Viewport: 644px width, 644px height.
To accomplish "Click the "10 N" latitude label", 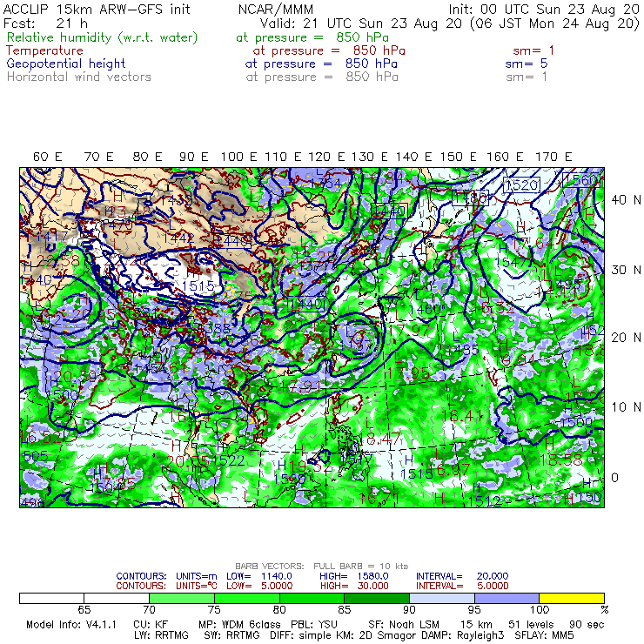I will [626, 407].
